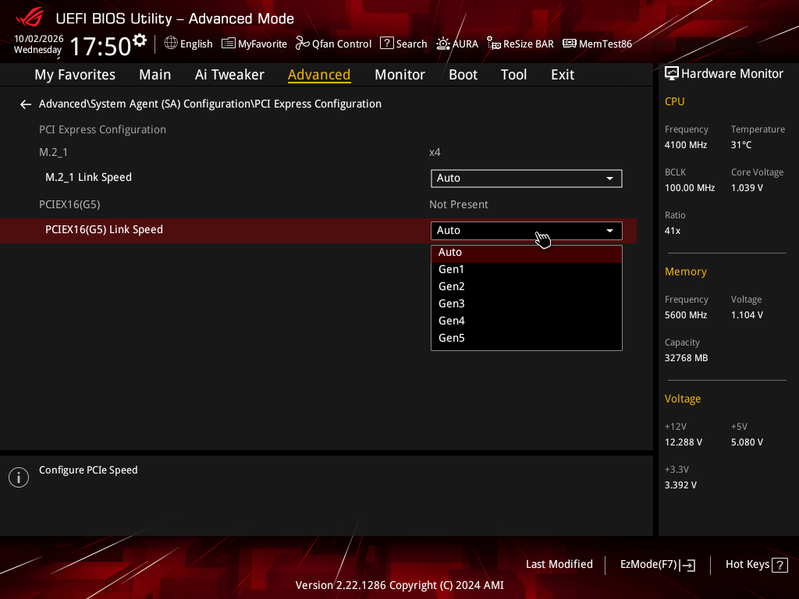
Task: Click the 17:50 clock display
Action: click(100, 46)
